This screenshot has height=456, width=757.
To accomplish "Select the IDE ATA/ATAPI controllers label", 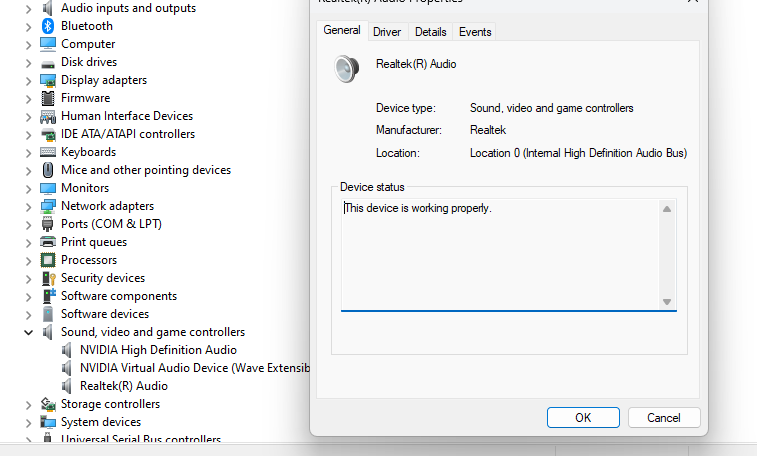I will pos(128,134).
